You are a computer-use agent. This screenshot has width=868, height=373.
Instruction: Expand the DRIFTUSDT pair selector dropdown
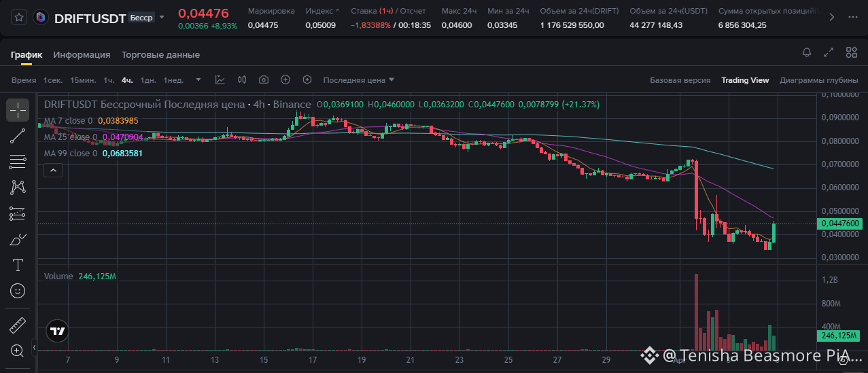point(162,18)
